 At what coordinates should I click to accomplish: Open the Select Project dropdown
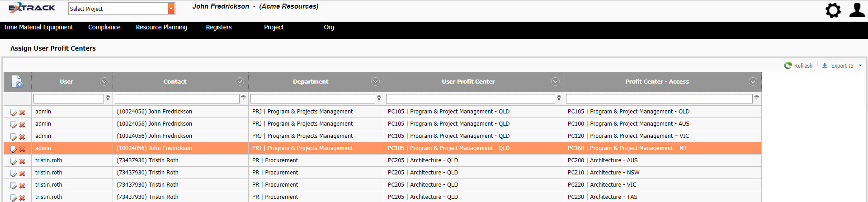click(x=171, y=9)
